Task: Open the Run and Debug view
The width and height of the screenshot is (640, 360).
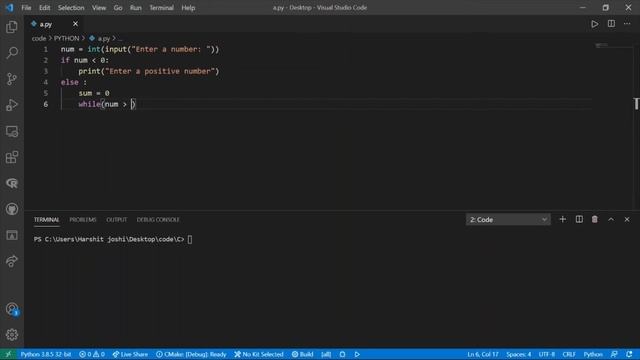Action: click(x=12, y=105)
